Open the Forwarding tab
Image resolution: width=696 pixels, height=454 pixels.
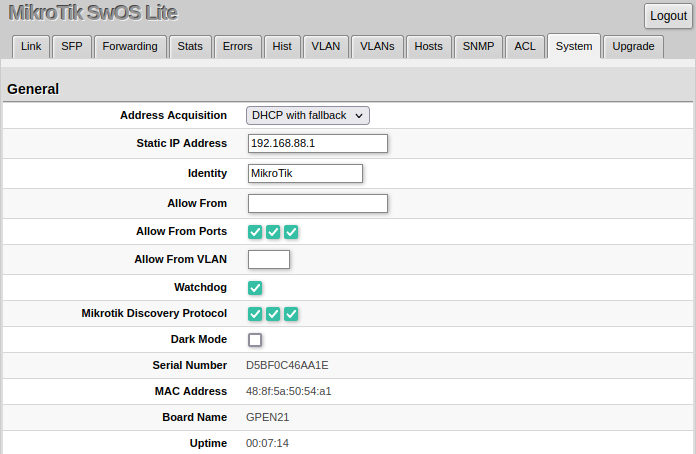tap(130, 47)
